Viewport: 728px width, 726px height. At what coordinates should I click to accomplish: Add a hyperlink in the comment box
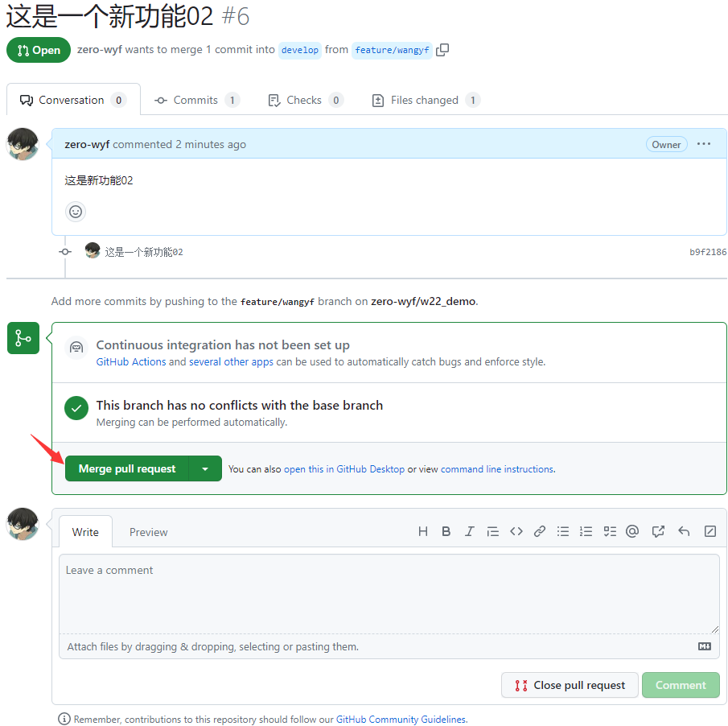click(540, 531)
